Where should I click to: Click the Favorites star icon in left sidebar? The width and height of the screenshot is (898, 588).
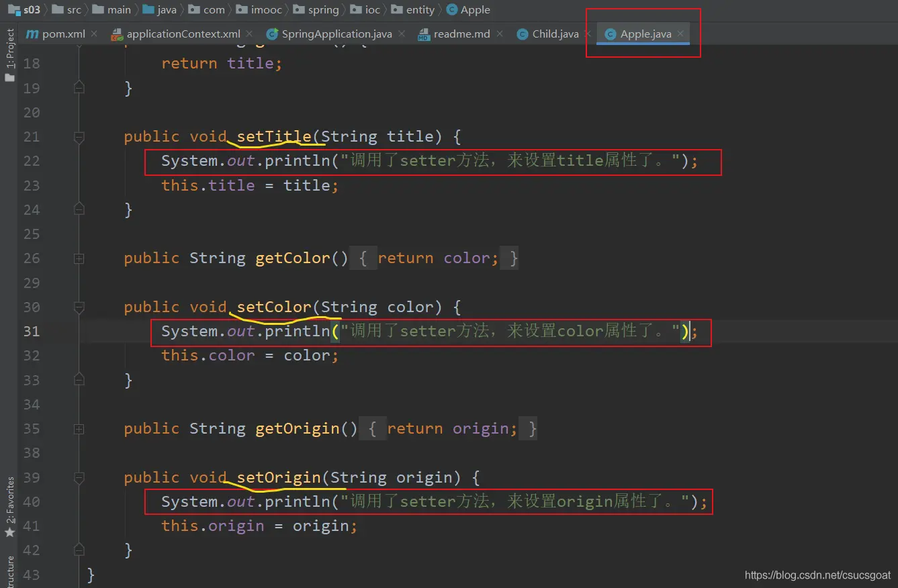[x=9, y=532]
